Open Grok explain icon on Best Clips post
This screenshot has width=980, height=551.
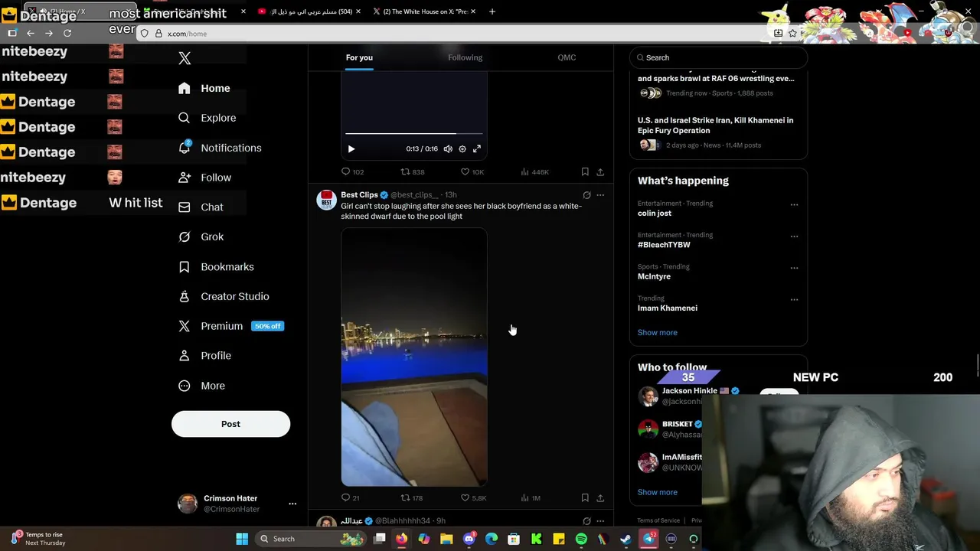pyautogui.click(x=586, y=195)
